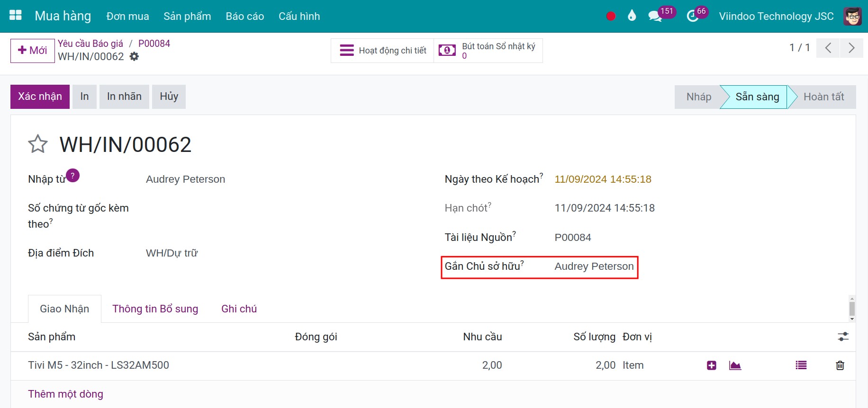
Task: Create new record with Mới button
Action: [x=33, y=51]
